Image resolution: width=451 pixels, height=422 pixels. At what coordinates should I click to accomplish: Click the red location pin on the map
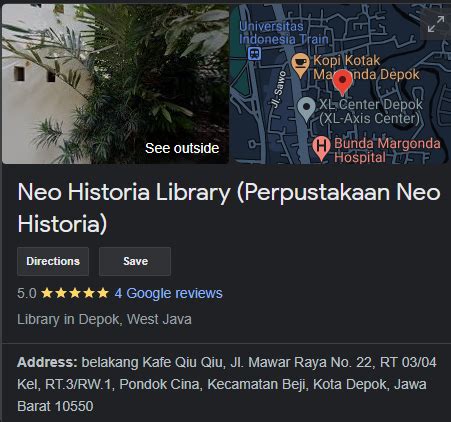click(342, 82)
